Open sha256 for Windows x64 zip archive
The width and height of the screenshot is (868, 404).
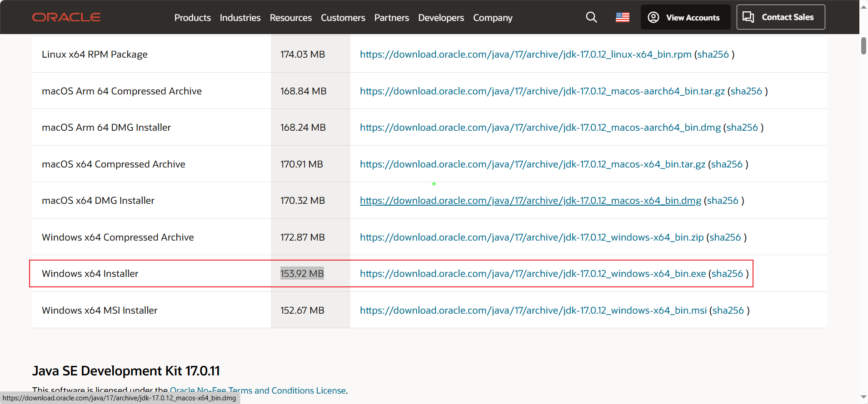point(725,237)
